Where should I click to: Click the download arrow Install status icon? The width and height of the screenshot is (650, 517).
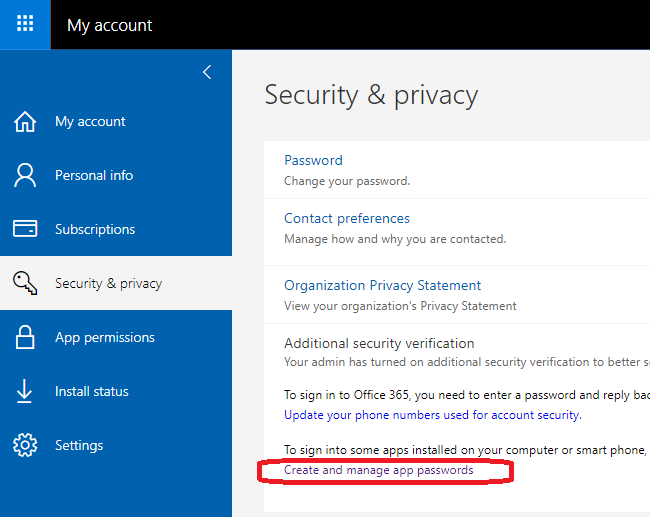[x=25, y=391]
